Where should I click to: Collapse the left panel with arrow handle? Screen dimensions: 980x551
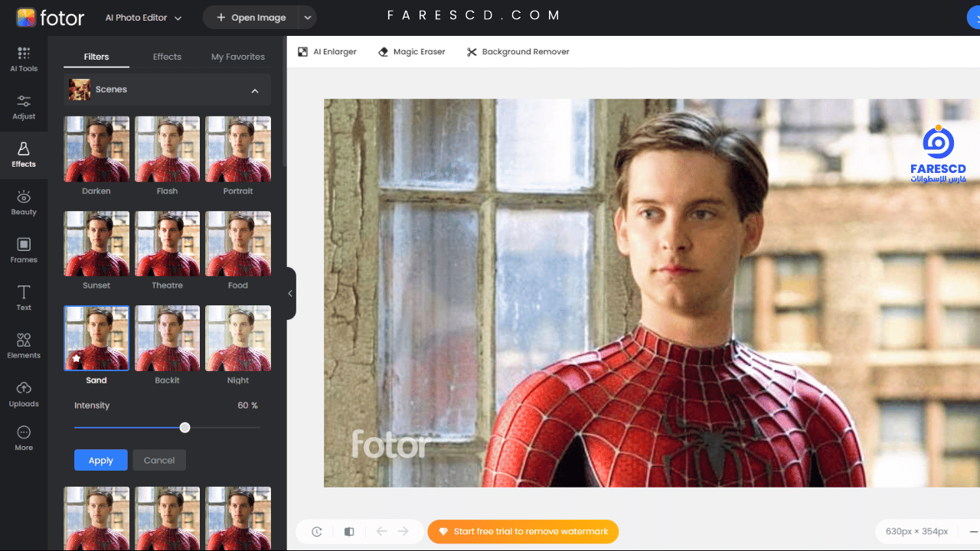pos(291,293)
